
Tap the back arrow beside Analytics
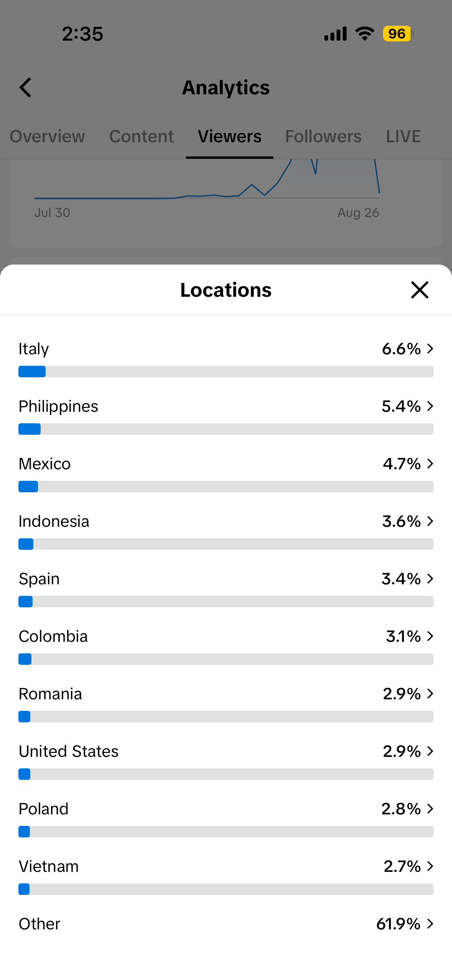click(25, 87)
